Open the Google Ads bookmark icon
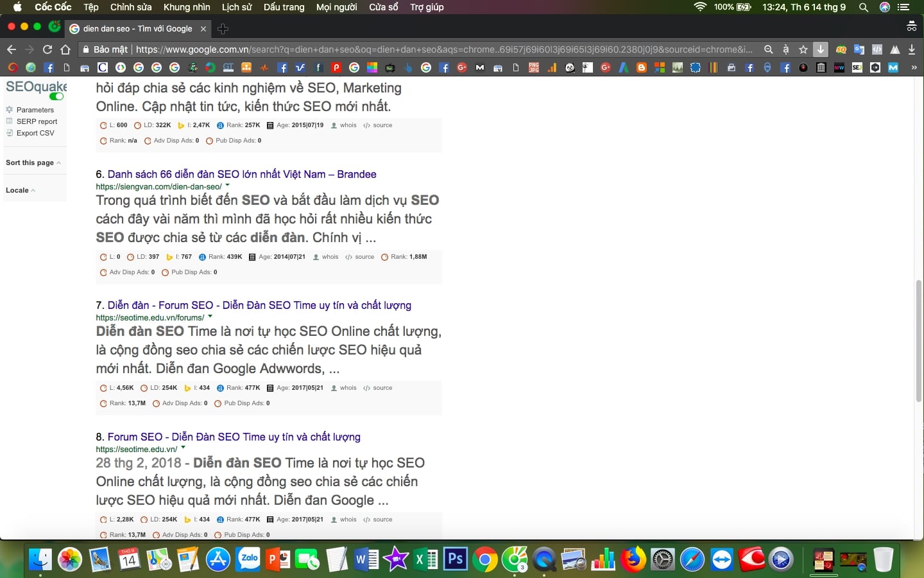924x578 pixels. pos(623,67)
